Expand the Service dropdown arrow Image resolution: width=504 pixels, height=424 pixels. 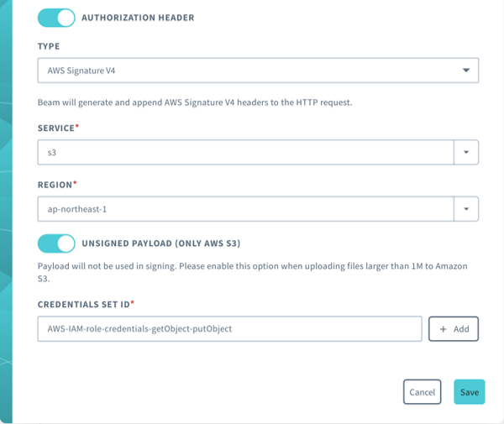click(x=466, y=152)
